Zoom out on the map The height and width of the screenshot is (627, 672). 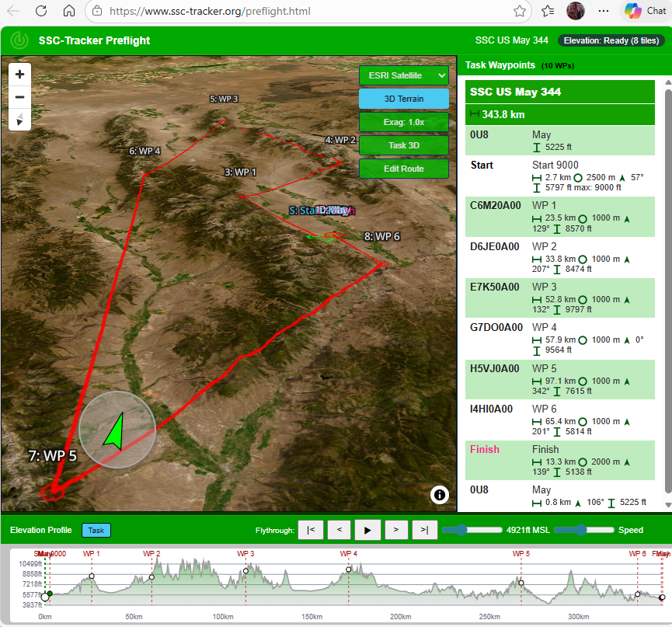(19, 97)
